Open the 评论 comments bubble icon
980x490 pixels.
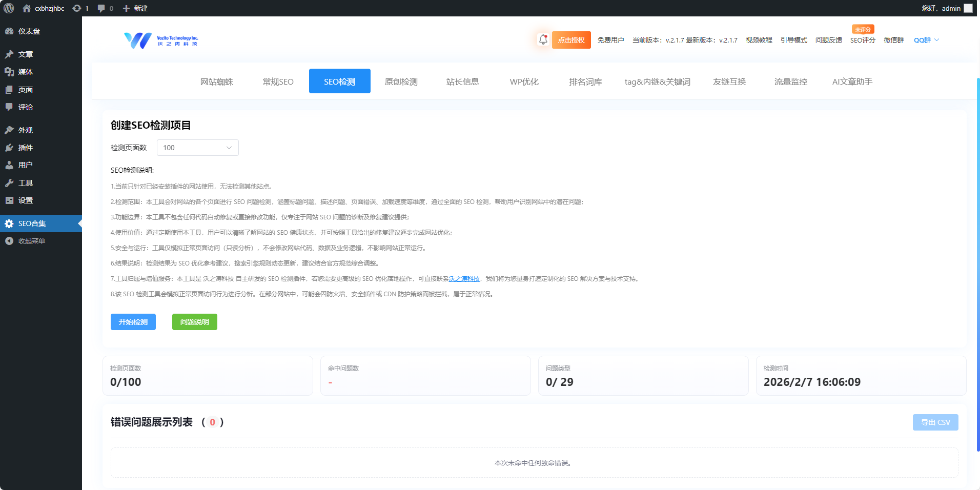click(x=9, y=107)
